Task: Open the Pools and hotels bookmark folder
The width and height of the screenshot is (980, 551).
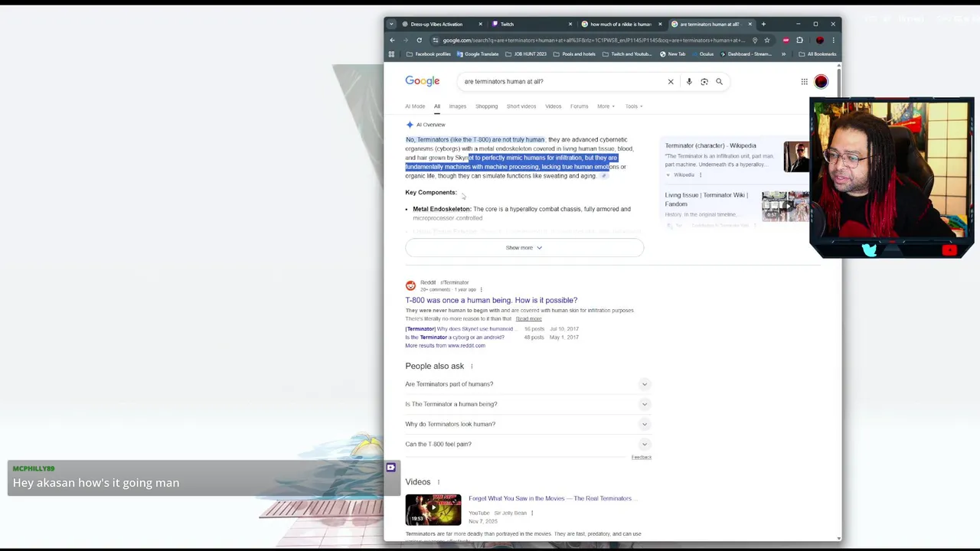Action: (x=574, y=54)
